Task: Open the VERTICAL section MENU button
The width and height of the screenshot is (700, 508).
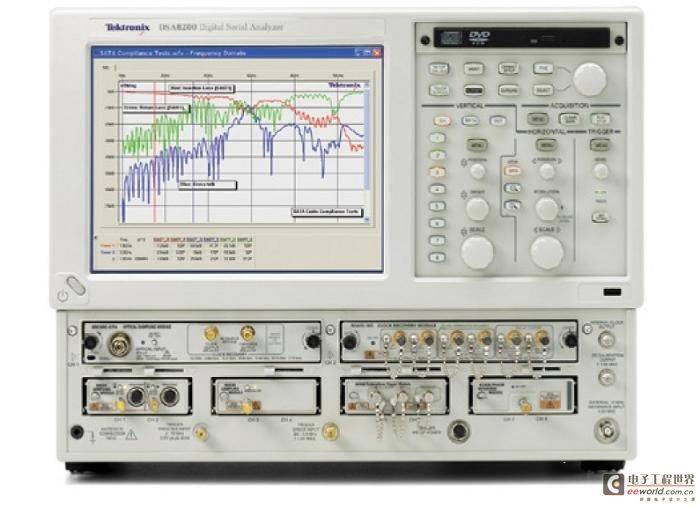Action: [477, 145]
